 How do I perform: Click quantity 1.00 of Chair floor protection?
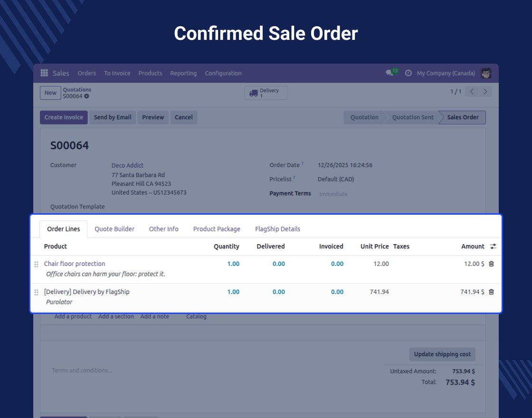[x=233, y=264]
